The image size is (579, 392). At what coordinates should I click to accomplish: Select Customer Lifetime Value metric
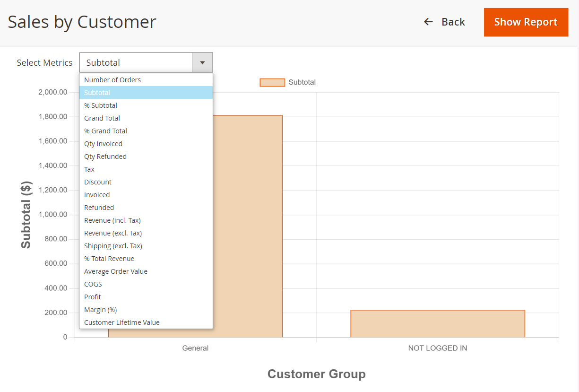(x=146, y=322)
